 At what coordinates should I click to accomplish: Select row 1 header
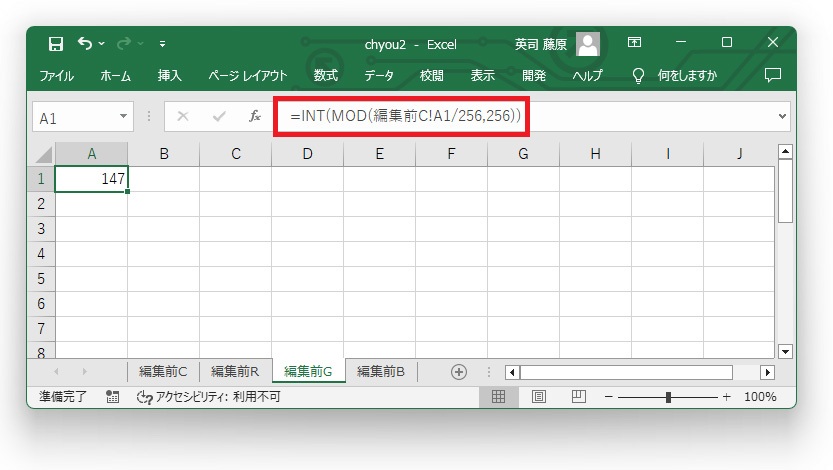coord(41,179)
